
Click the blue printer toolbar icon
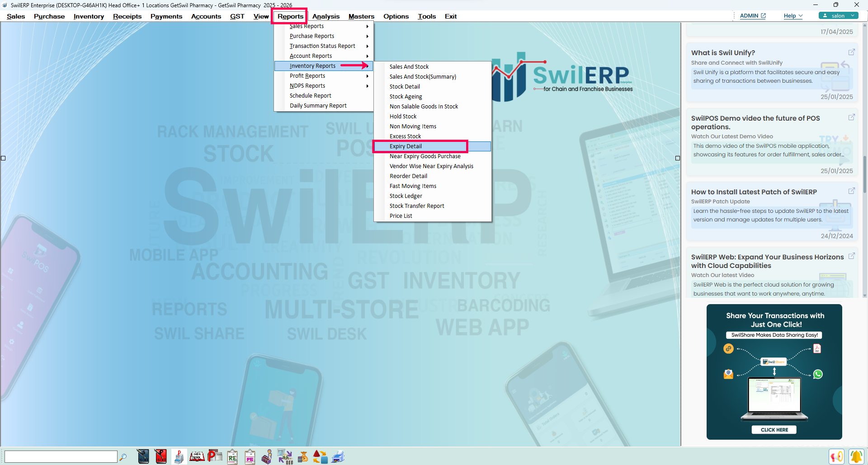pyautogui.click(x=338, y=456)
